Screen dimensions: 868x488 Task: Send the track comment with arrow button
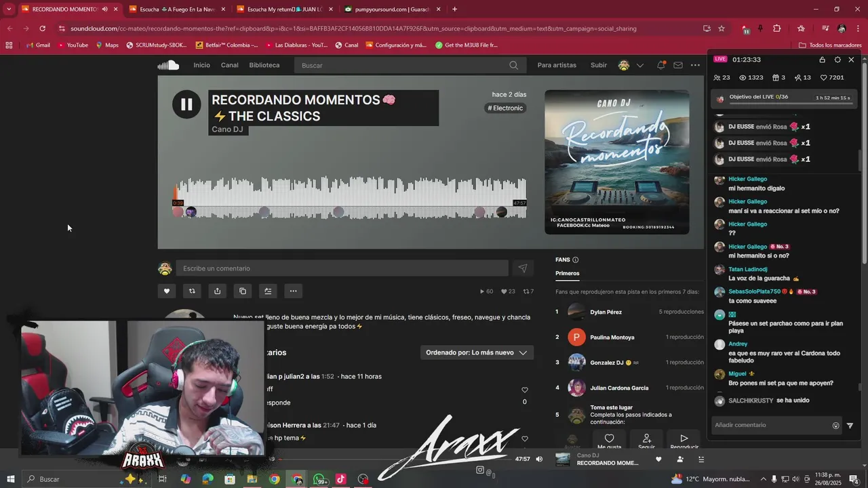click(522, 268)
